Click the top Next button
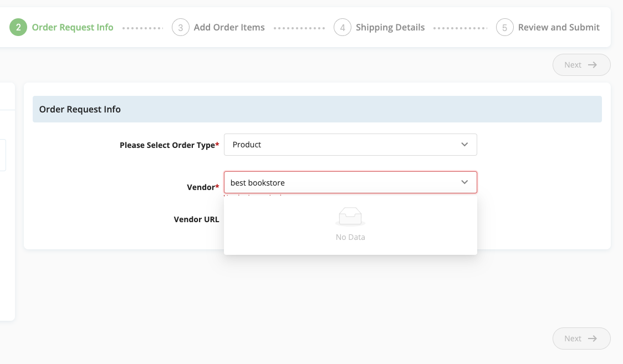 [x=581, y=65]
